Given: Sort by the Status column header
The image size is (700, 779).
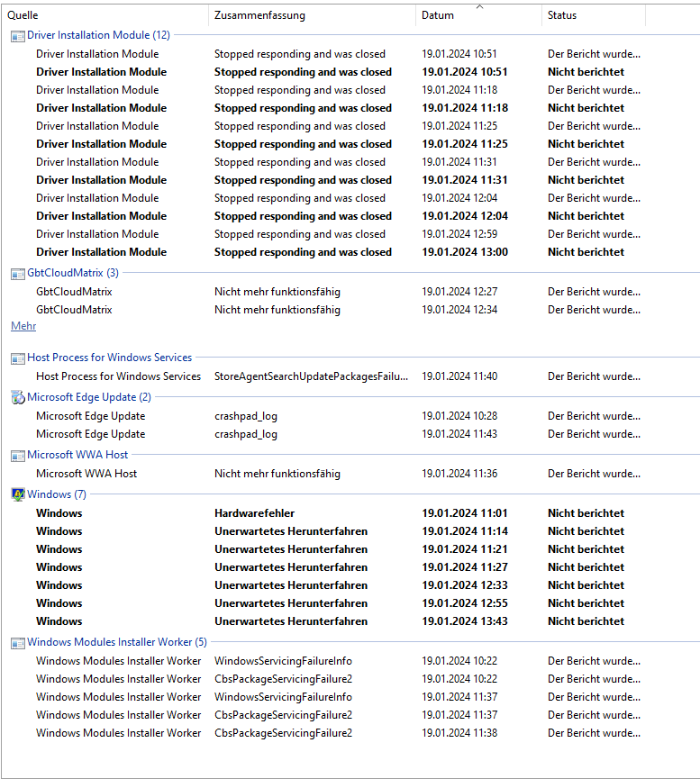Looking at the screenshot, I should tap(594, 15).
